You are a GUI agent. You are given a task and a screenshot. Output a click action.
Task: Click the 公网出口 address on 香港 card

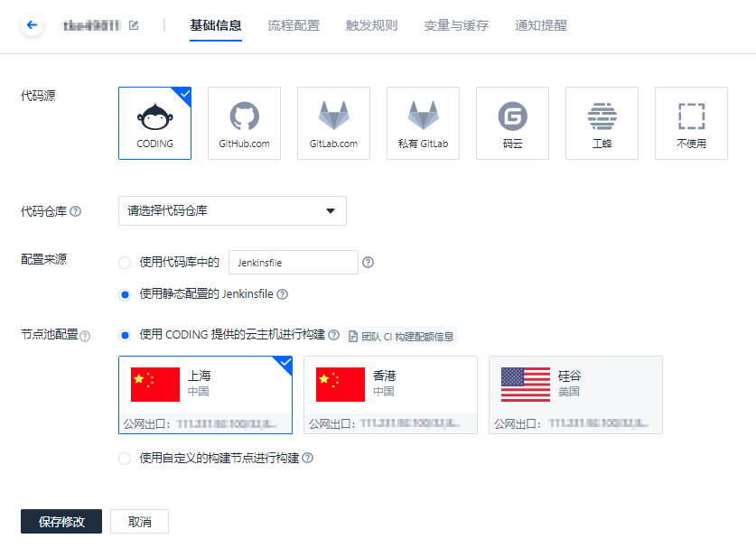410,423
